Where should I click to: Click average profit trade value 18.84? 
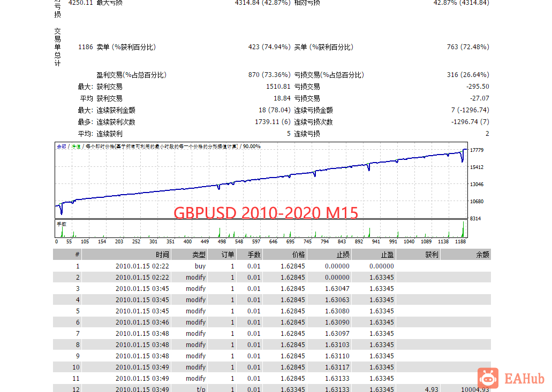click(282, 98)
